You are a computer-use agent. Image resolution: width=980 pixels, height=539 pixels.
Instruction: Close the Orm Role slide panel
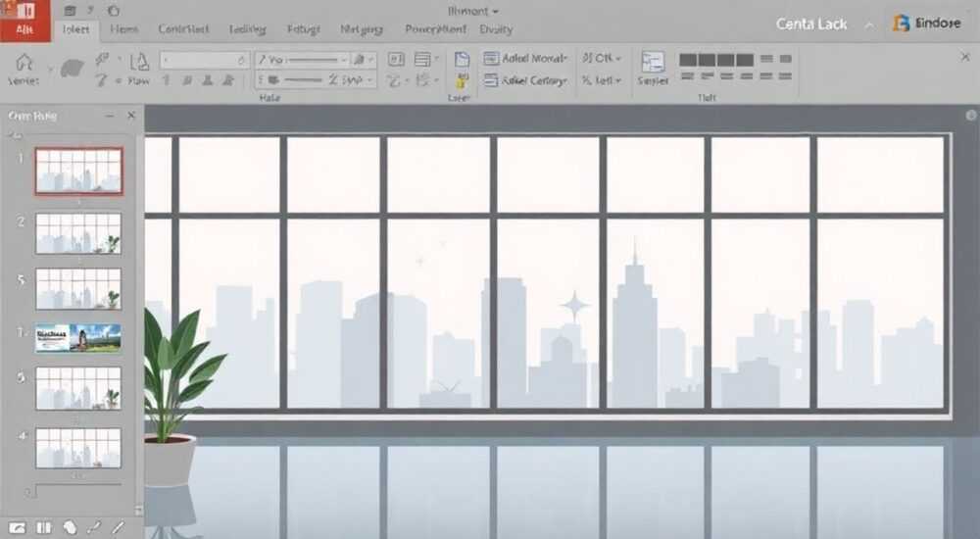pyautogui.click(x=131, y=116)
